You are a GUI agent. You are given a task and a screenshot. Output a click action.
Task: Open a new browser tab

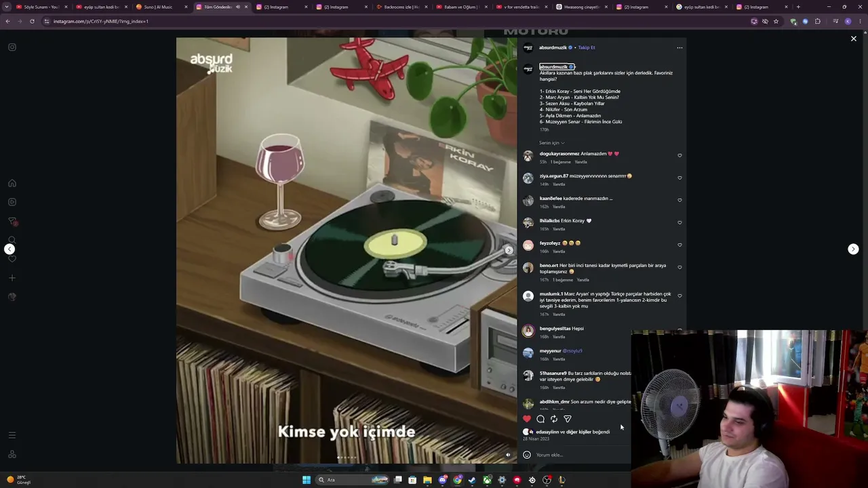798,7
